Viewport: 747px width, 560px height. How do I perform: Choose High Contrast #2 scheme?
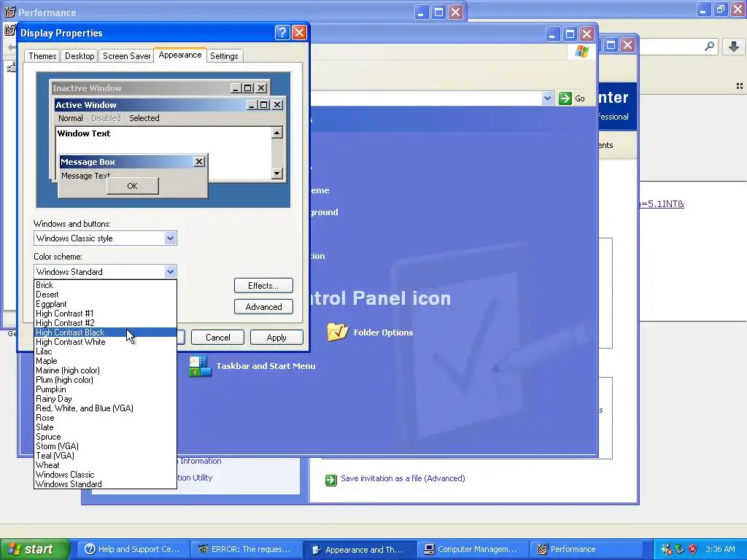[x=105, y=323]
